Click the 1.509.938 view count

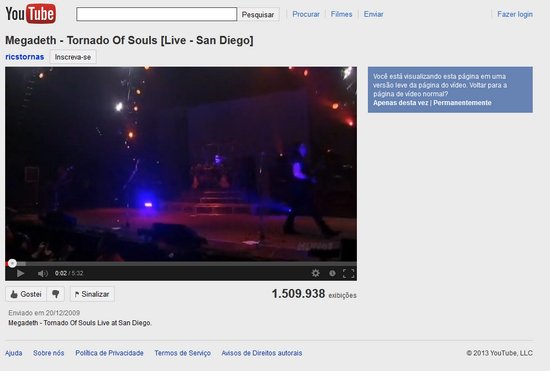(298, 294)
